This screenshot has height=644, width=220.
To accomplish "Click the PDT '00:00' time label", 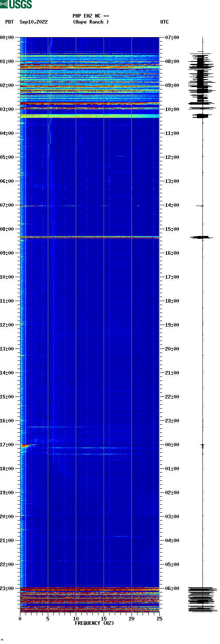I will (x=7, y=38).
